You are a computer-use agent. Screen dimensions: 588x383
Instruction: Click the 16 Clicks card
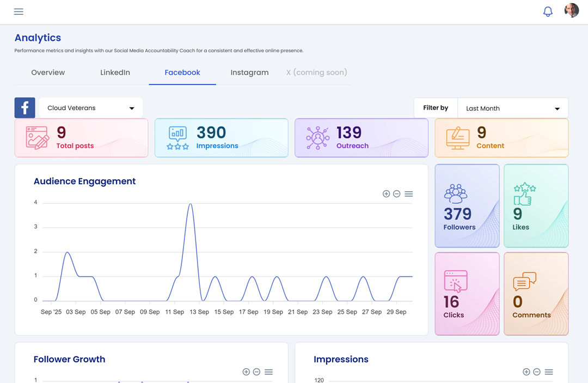(x=467, y=294)
